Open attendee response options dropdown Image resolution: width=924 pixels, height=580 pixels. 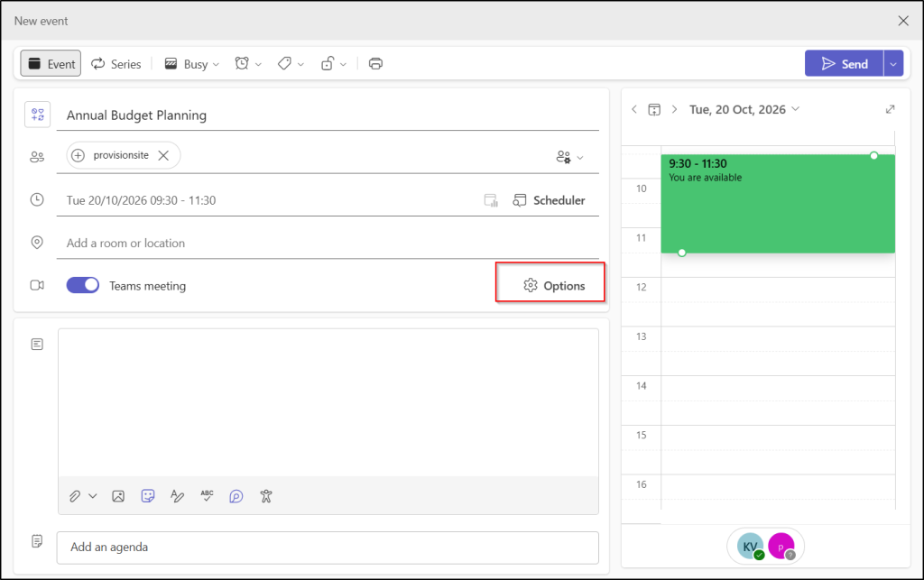point(569,157)
